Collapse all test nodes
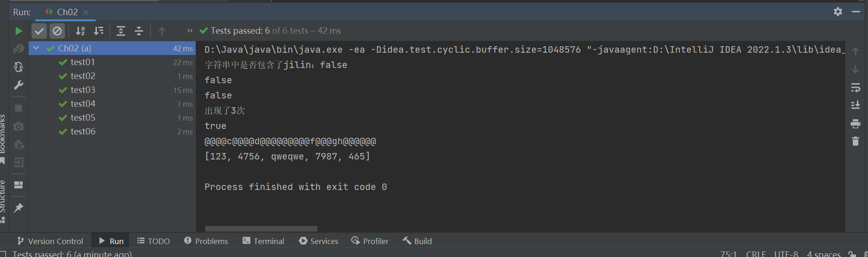 (x=139, y=31)
